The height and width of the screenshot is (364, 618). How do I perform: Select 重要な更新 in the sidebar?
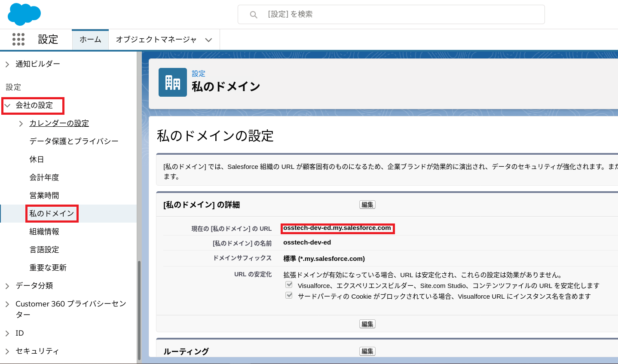48,268
